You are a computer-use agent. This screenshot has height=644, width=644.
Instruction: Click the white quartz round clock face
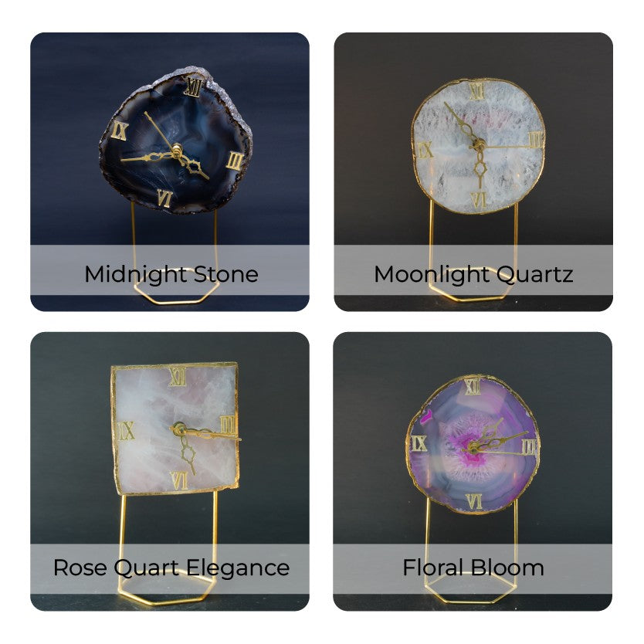(479, 146)
